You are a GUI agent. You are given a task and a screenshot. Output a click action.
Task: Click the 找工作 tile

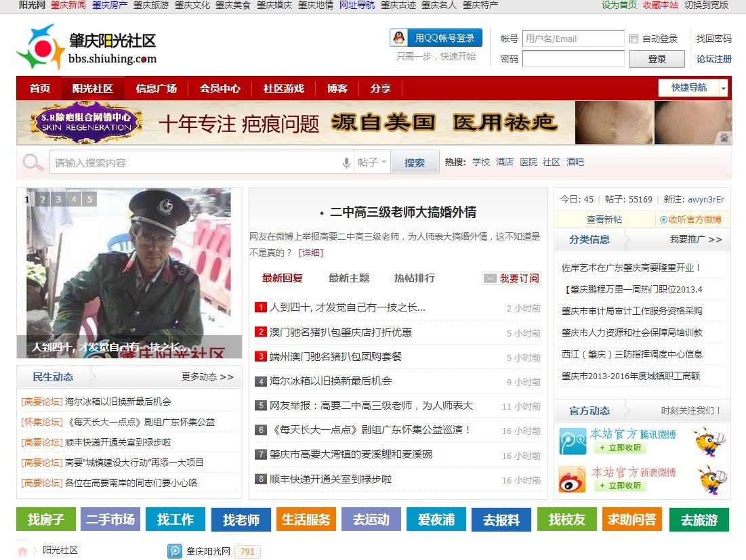(x=175, y=519)
